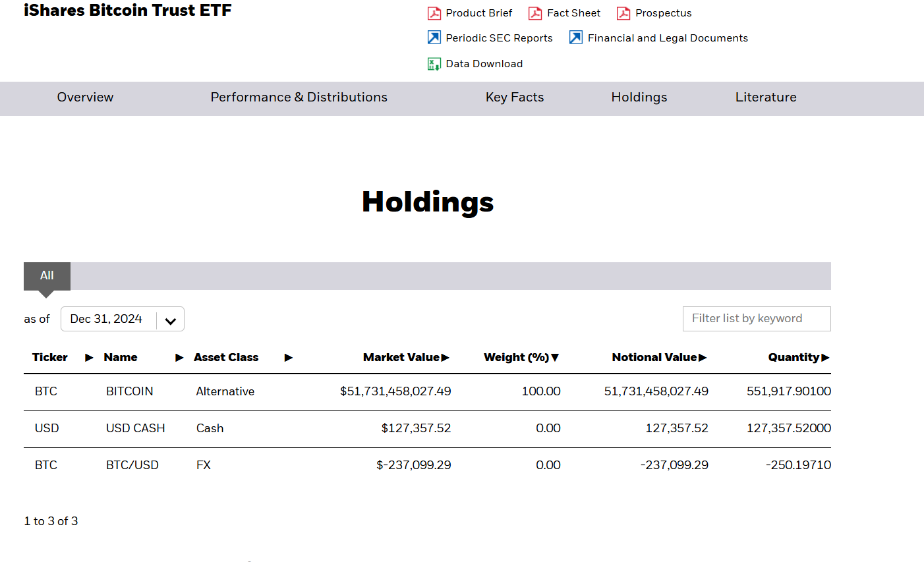Click the Periodic SEC Reports external-link icon
The height and width of the screenshot is (562, 924).
(x=434, y=38)
